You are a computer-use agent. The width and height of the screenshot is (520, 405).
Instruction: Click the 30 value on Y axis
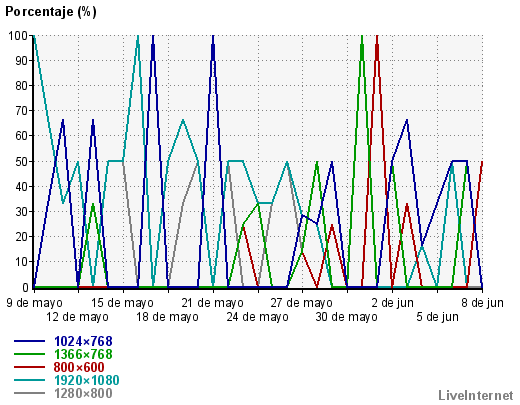pyautogui.click(x=22, y=212)
